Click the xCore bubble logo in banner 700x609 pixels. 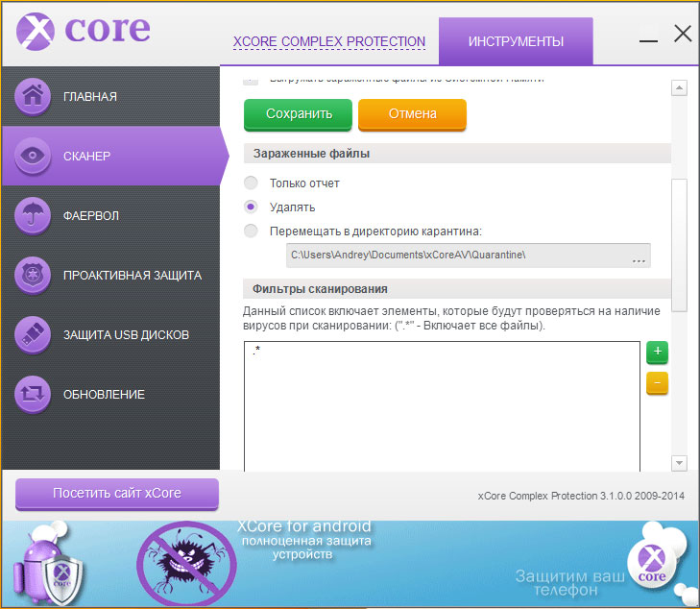652,564
